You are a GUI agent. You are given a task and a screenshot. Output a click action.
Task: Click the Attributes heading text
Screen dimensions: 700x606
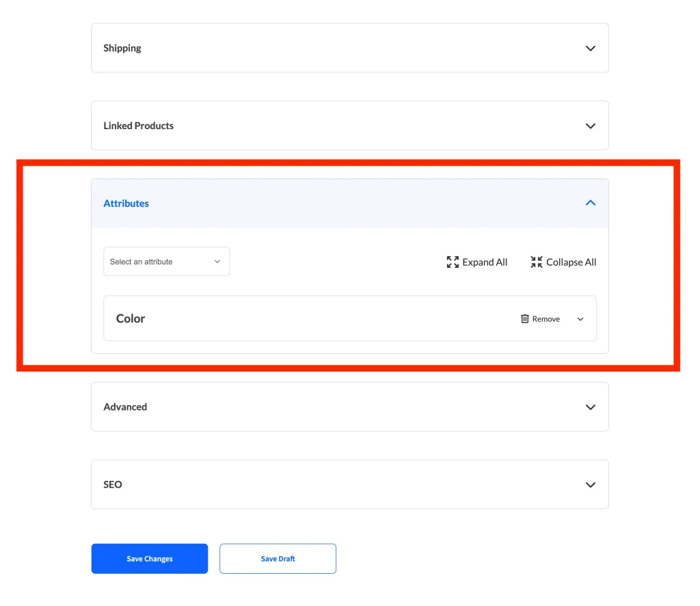[x=126, y=204]
